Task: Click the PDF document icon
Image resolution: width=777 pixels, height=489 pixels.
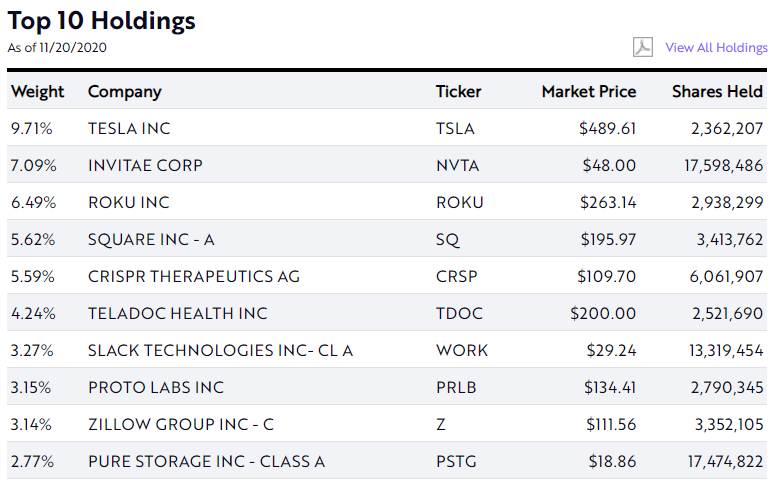Action: click(642, 48)
